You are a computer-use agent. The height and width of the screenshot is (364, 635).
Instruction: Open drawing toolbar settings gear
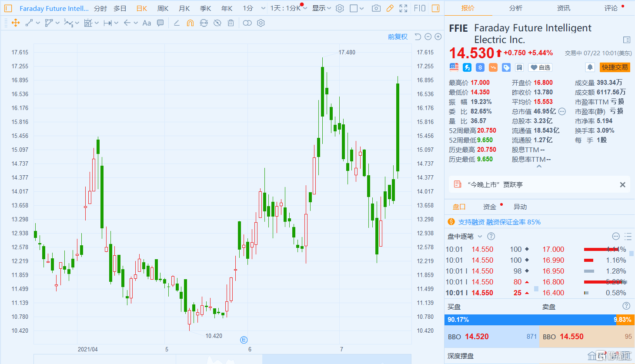point(261,23)
